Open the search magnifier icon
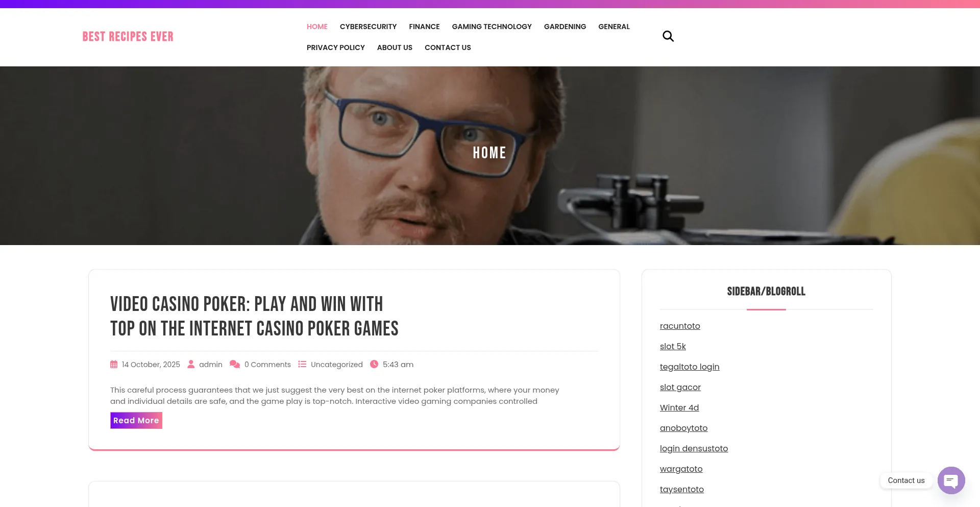The image size is (980, 507). (x=668, y=36)
